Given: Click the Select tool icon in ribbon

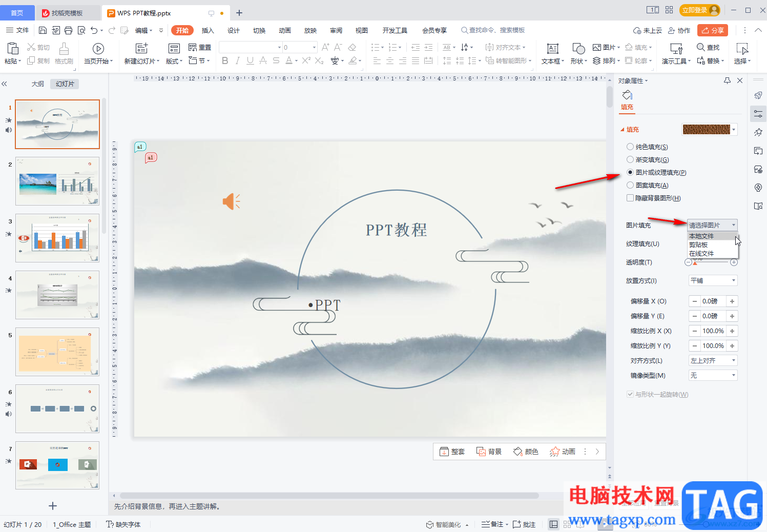Looking at the screenshot, I should pos(742,49).
